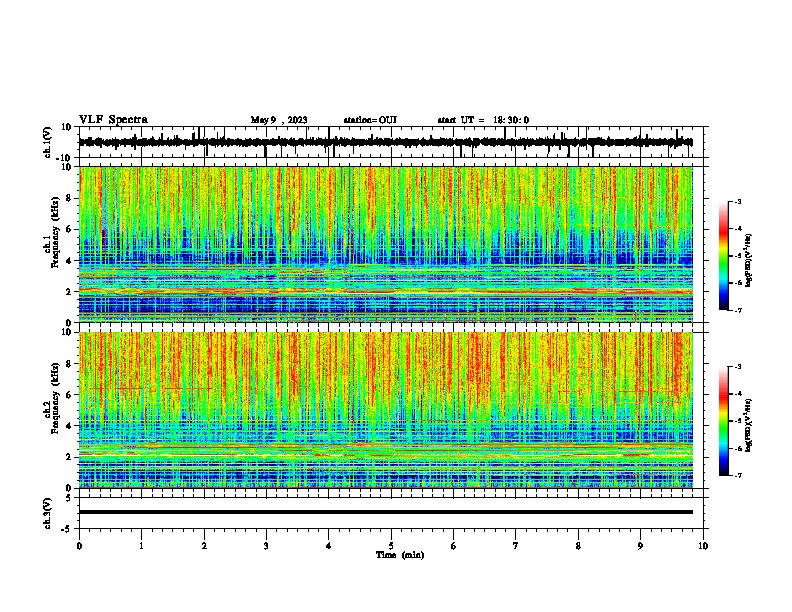Select the 'Time (min)' axis title
Screen dimensions: 792x612
[x=400, y=555]
